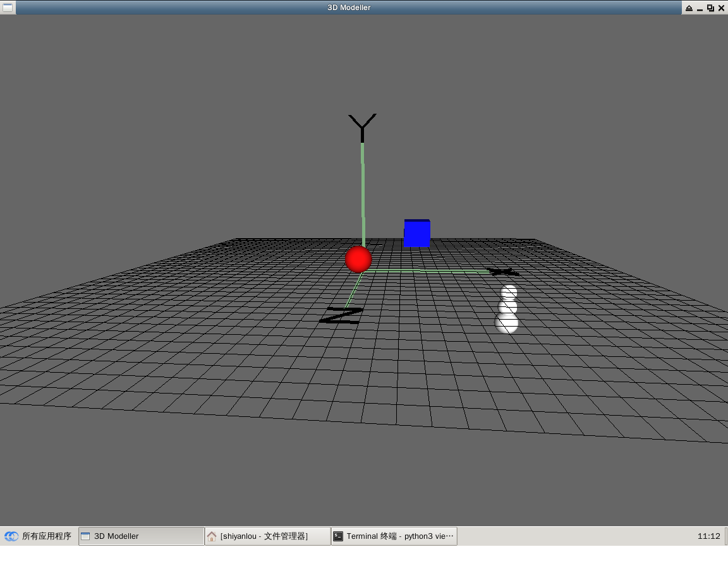The width and height of the screenshot is (728, 566).
Task: Click the shade window arrow button
Action: coord(689,8)
